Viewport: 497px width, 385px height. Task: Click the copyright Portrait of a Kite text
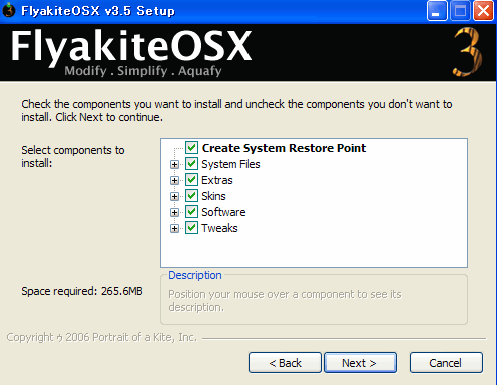click(x=102, y=337)
